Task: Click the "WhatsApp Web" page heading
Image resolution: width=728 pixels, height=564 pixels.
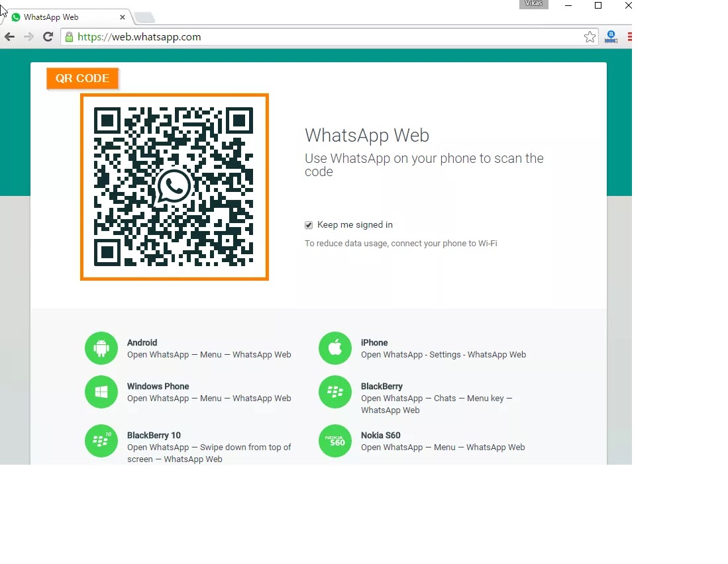Action: [367, 136]
